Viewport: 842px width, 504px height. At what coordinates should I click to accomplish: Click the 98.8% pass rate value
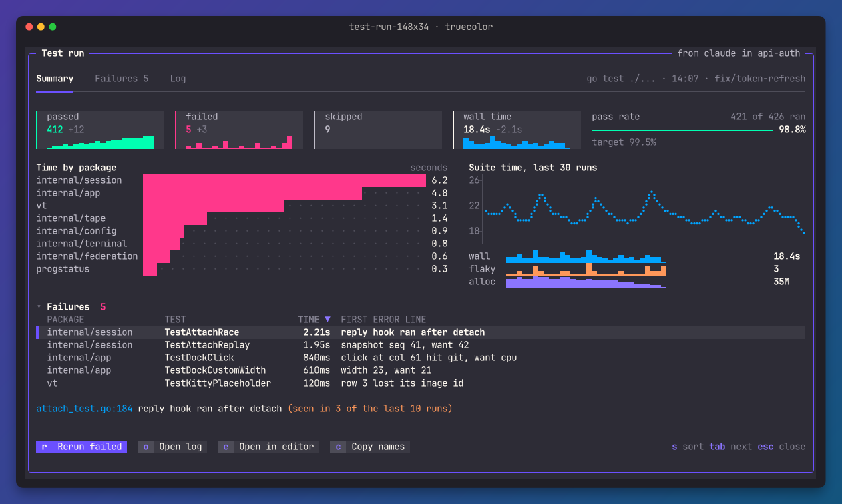[792, 130]
